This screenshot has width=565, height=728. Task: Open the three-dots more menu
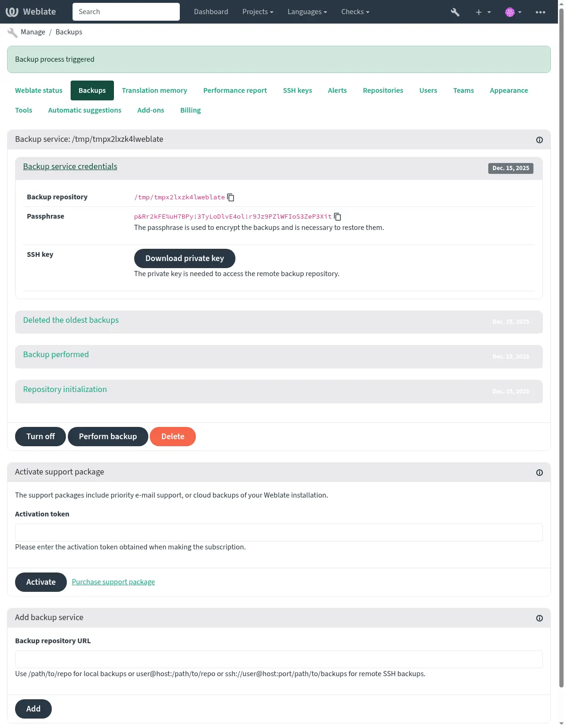(541, 12)
